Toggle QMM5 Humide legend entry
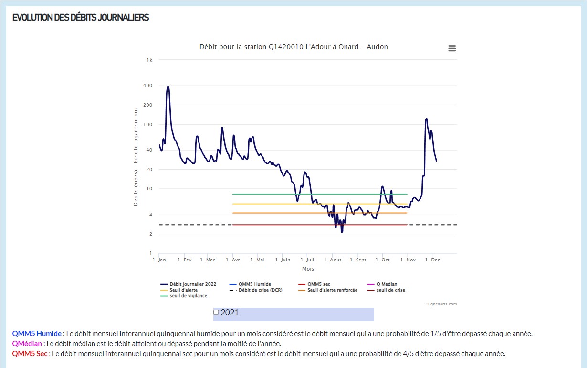This screenshot has height=368, width=588. coord(253,284)
